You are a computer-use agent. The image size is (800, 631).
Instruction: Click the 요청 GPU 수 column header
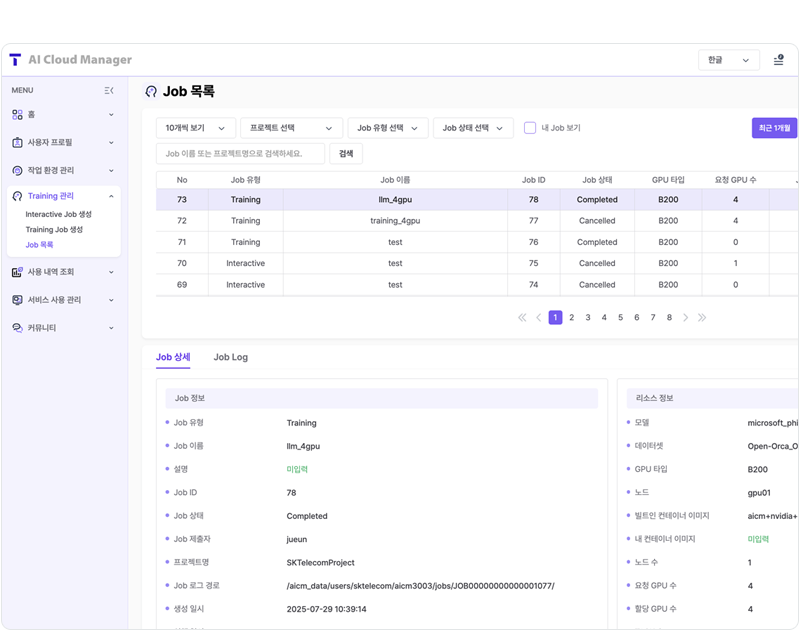[x=736, y=180]
